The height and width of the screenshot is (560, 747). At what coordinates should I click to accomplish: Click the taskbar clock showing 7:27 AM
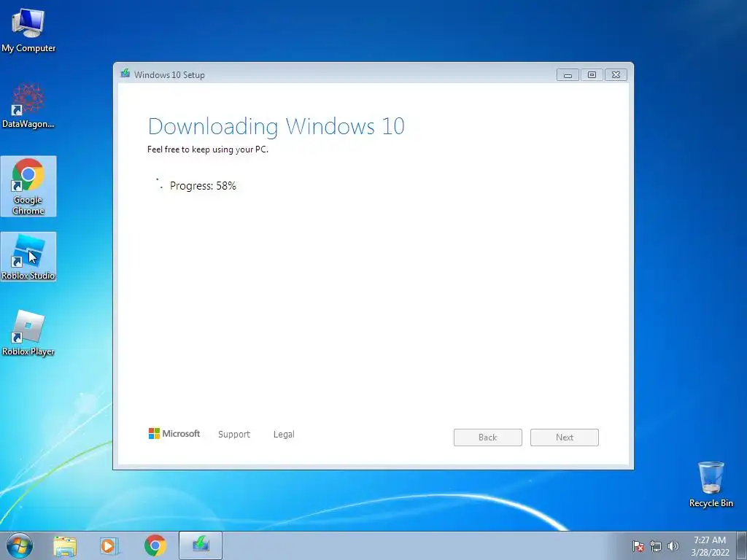[710, 545]
